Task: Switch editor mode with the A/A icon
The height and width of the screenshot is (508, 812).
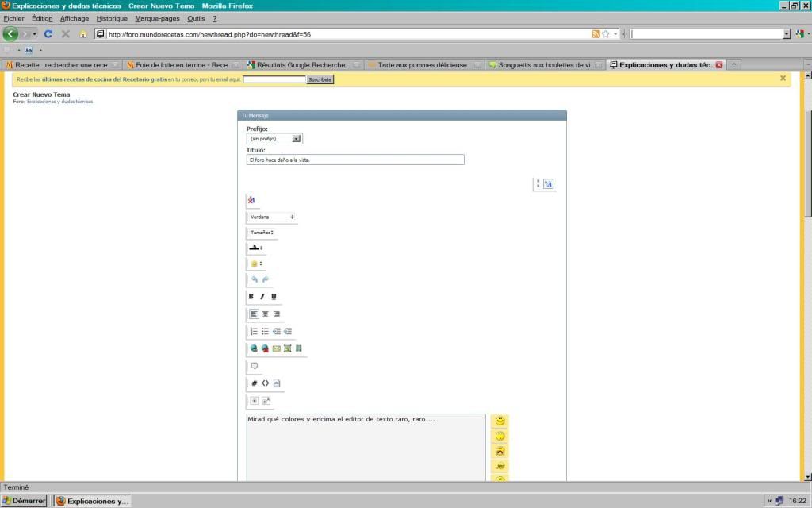Action: [548, 184]
